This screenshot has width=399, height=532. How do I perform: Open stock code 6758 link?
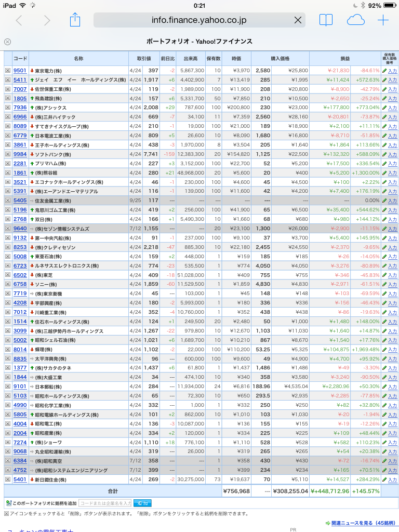[20, 284]
